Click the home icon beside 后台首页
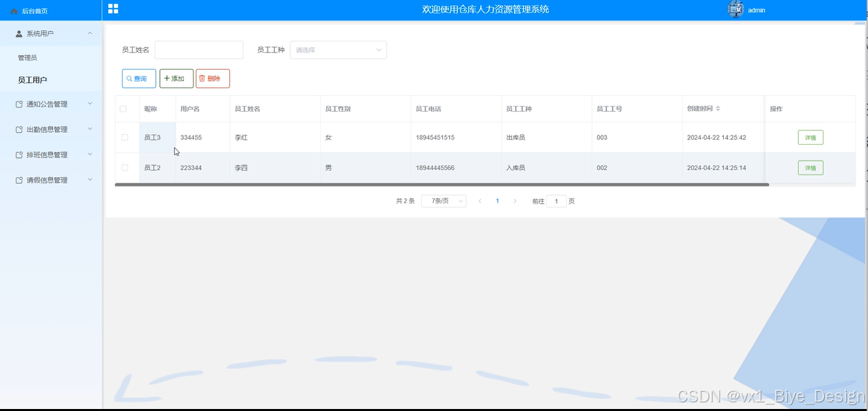 coord(14,11)
